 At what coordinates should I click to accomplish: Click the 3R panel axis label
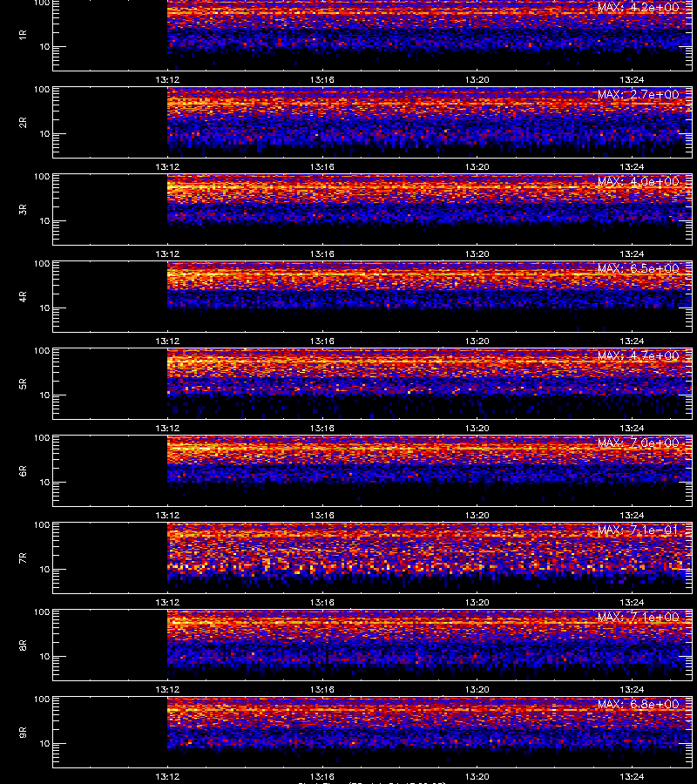point(23,209)
